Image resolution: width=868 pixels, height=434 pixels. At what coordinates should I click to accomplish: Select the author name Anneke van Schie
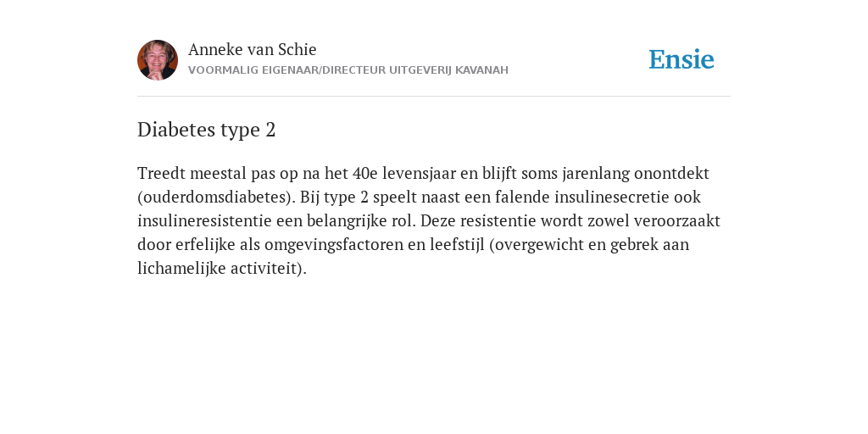pos(253,49)
